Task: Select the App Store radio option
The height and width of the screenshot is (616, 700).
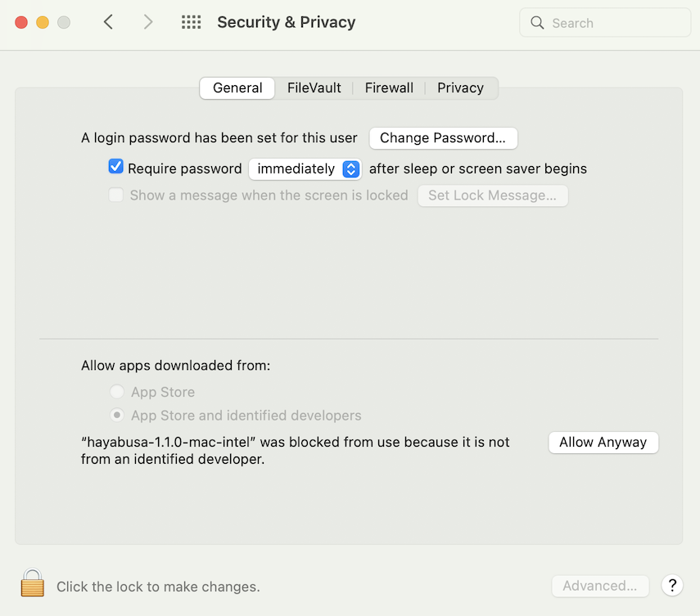Action: coord(117,392)
